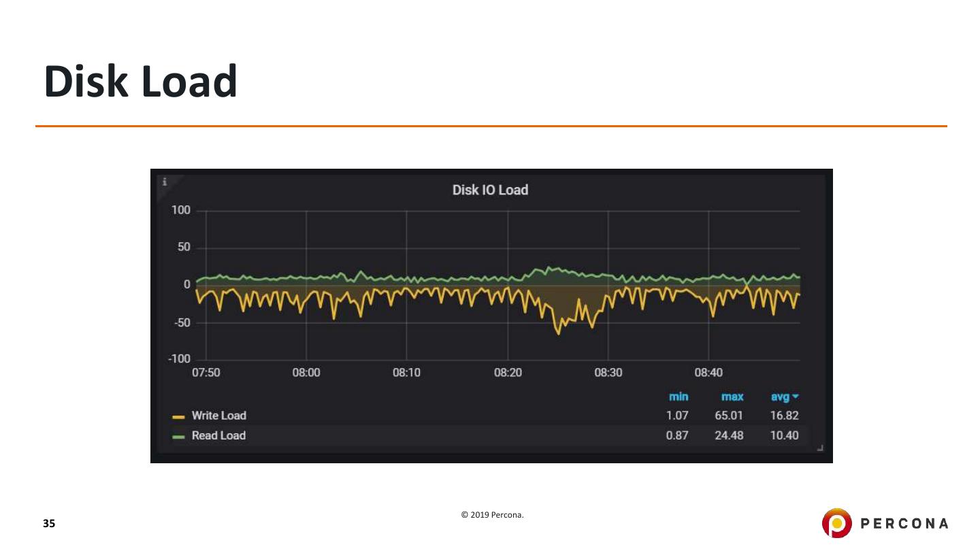Select the Write Load avg value 16.82
Screen dimensions: 980x551
click(x=785, y=416)
